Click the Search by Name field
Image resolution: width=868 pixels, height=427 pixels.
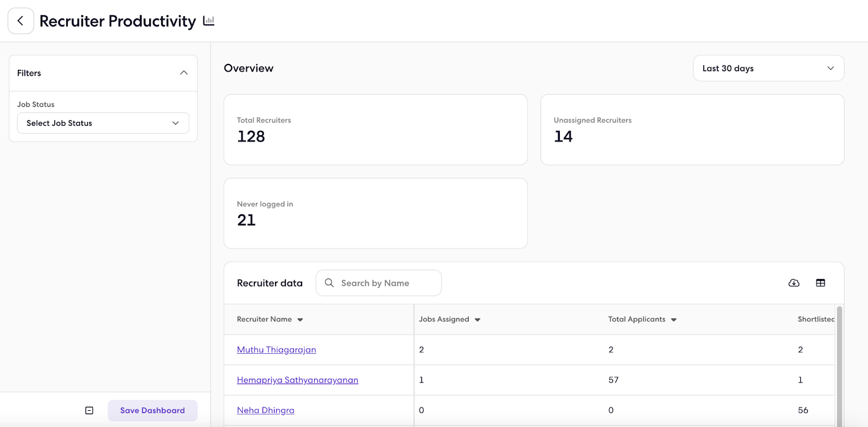pyautogui.click(x=379, y=283)
